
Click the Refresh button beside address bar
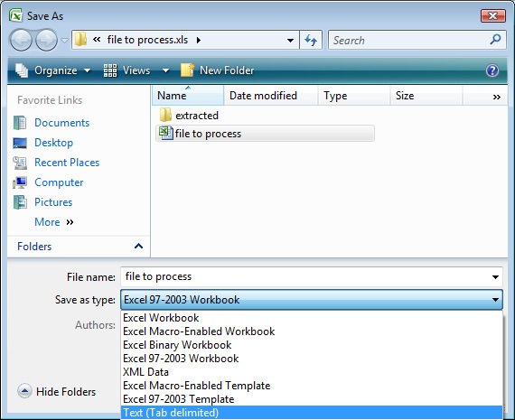311,40
